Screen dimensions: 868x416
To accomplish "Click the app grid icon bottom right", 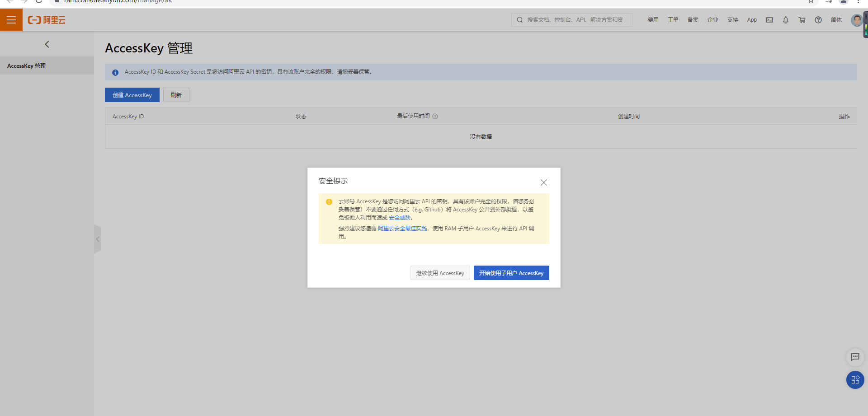I will pyautogui.click(x=855, y=380).
